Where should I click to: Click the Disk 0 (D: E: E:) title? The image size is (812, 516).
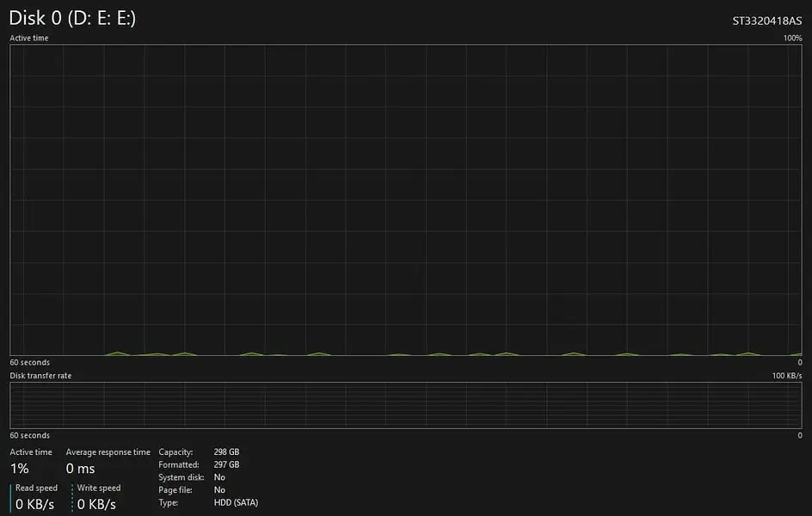tap(72, 19)
